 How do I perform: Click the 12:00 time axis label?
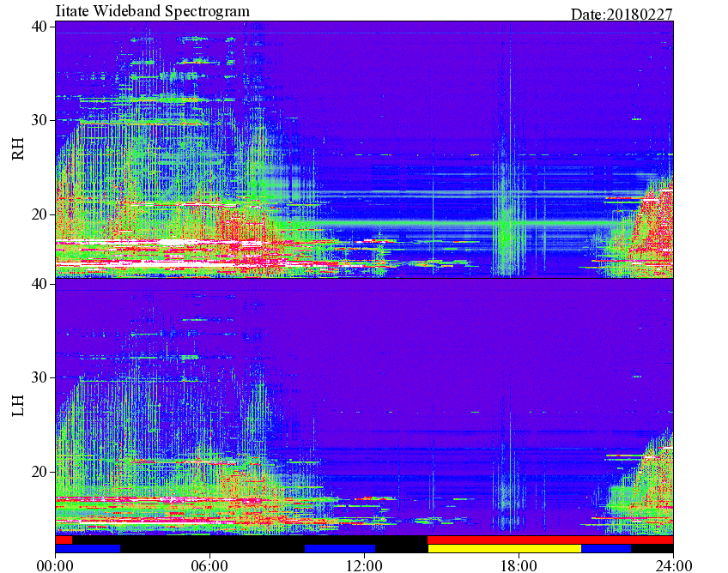pos(364,566)
